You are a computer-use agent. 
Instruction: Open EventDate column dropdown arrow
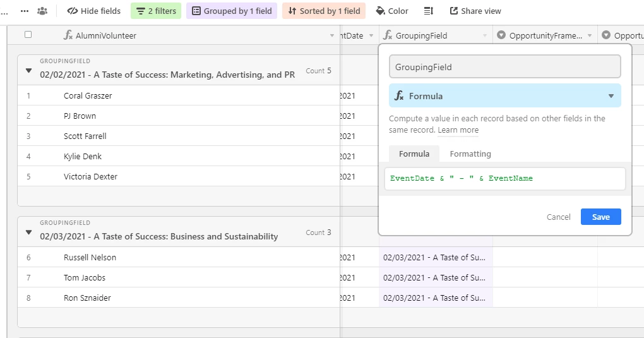371,36
